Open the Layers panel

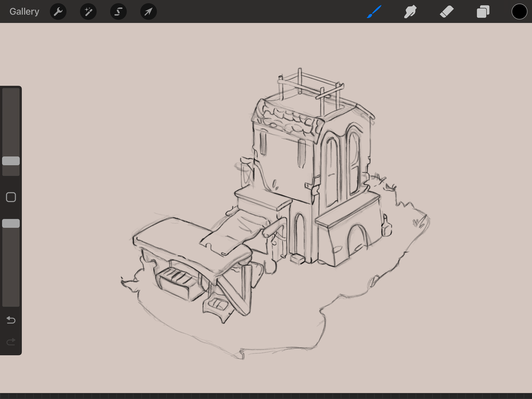coord(483,12)
